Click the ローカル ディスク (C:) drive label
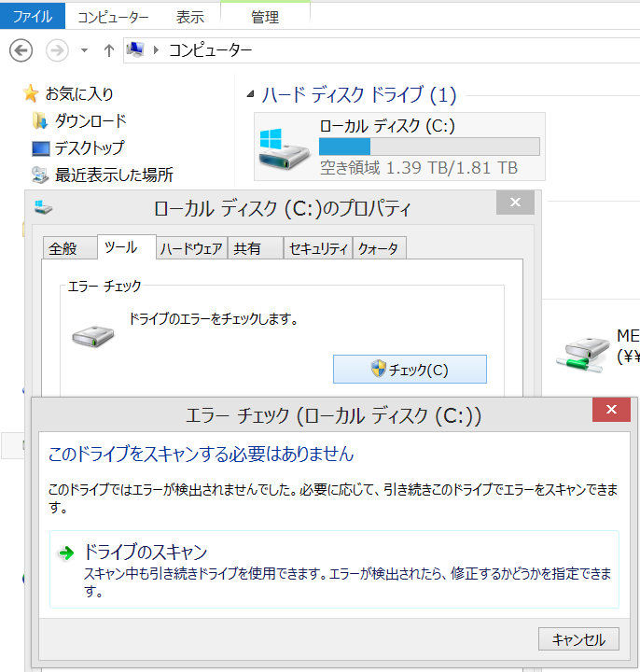 (x=387, y=126)
